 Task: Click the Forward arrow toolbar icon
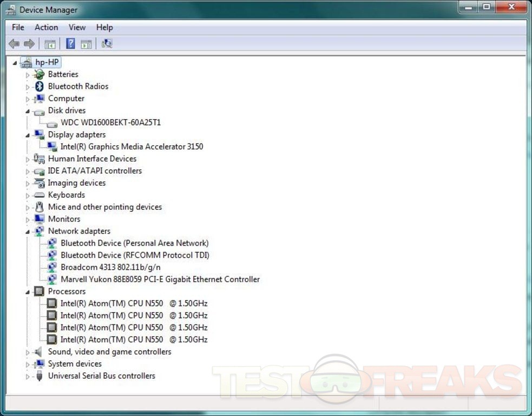coord(29,44)
